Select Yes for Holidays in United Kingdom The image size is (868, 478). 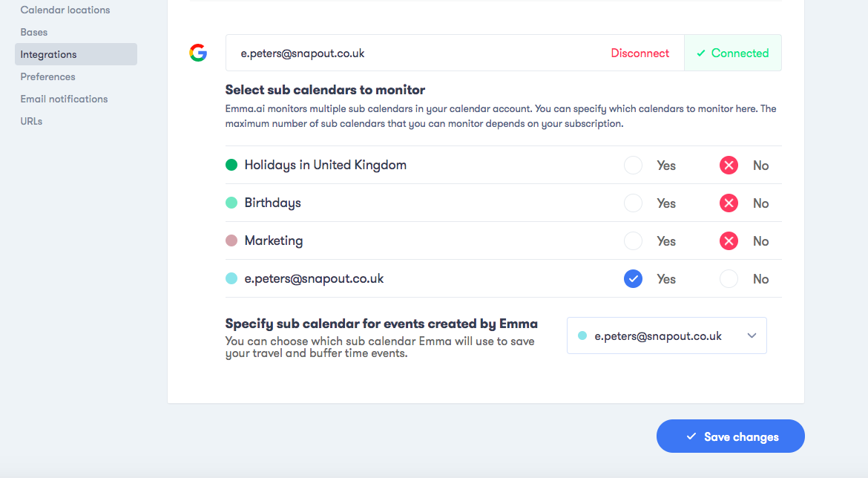tap(633, 165)
